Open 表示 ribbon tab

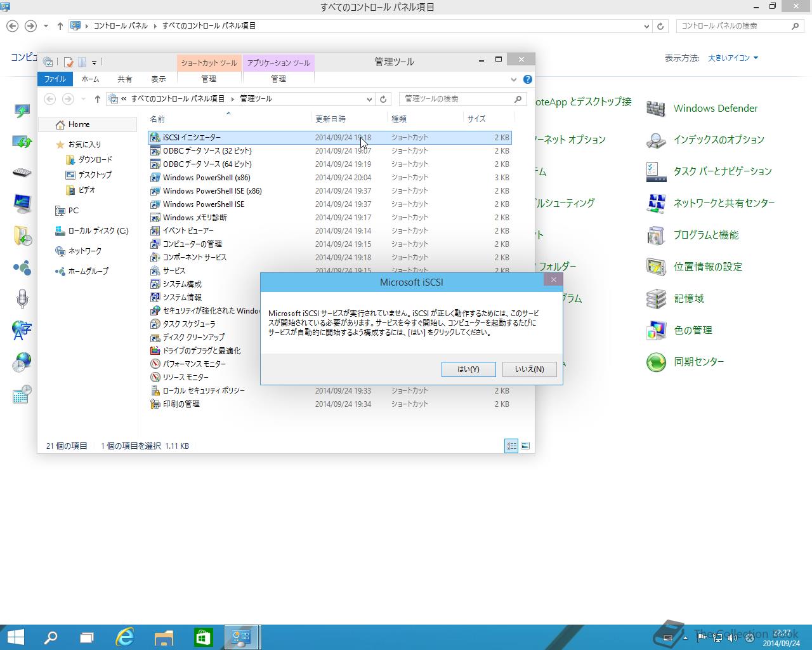click(x=159, y=79)
